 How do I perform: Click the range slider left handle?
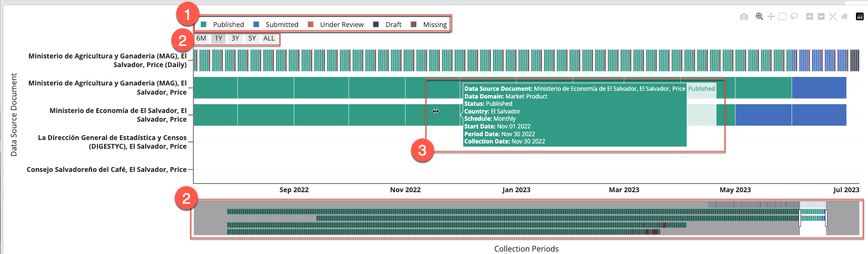pyautogui.click(x=800, y=218)
